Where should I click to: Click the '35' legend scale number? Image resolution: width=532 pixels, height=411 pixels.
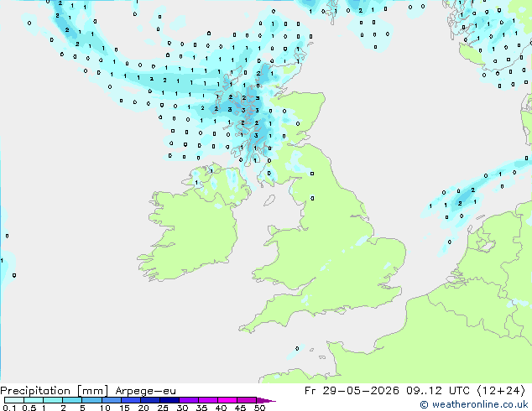(x=201, y=408)
